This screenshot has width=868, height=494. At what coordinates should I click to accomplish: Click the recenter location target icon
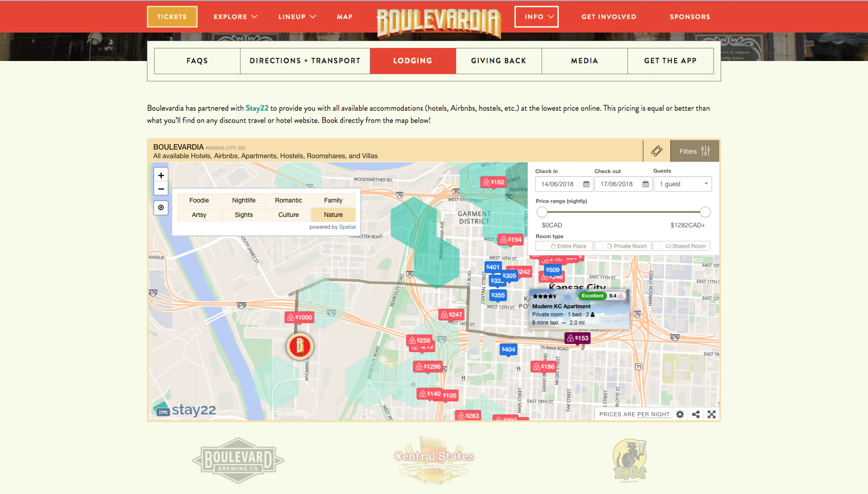[x=161, y=207]
